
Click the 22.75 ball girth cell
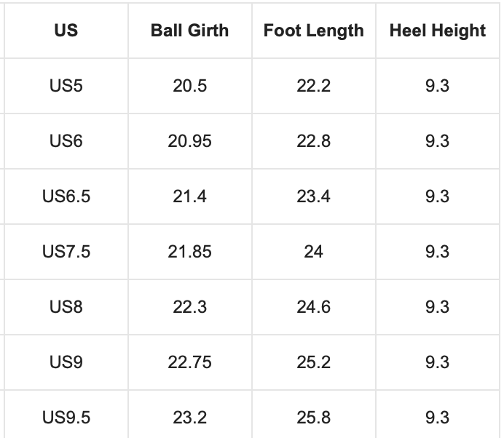[190, 362]
